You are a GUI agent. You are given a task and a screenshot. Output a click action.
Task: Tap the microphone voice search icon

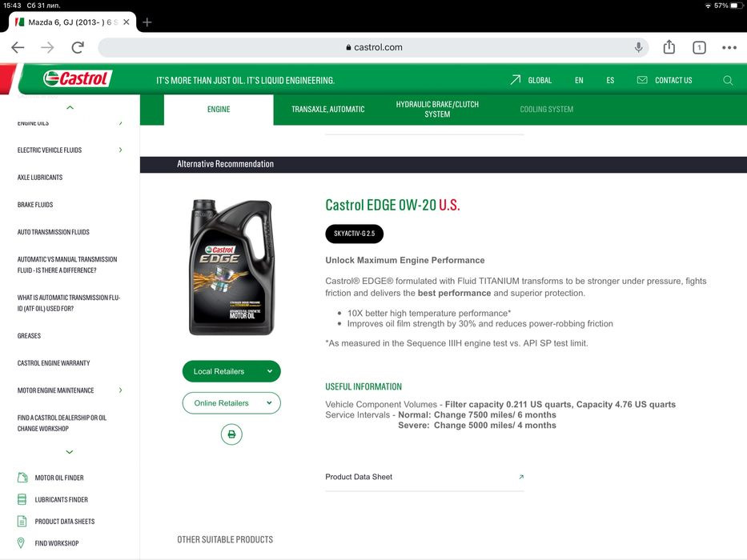638,47
